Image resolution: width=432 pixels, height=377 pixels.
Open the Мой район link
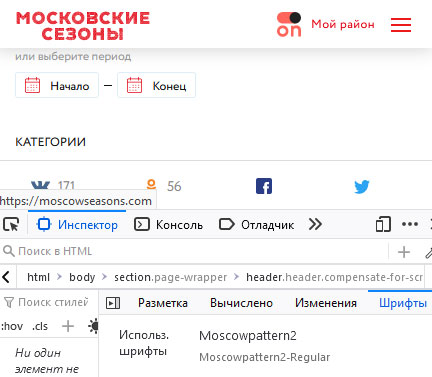click(x=343, y=24)
